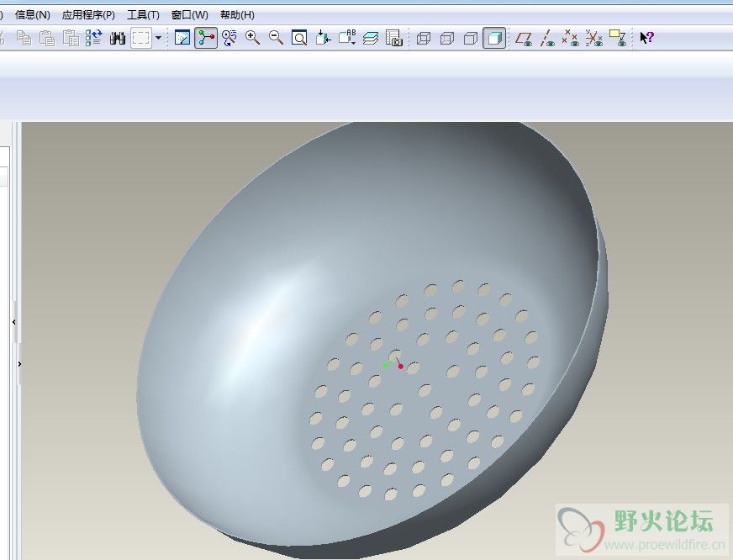The image size is (733, 560).
Task: Open the regenerate manager list icon
Action: [94, 38]
